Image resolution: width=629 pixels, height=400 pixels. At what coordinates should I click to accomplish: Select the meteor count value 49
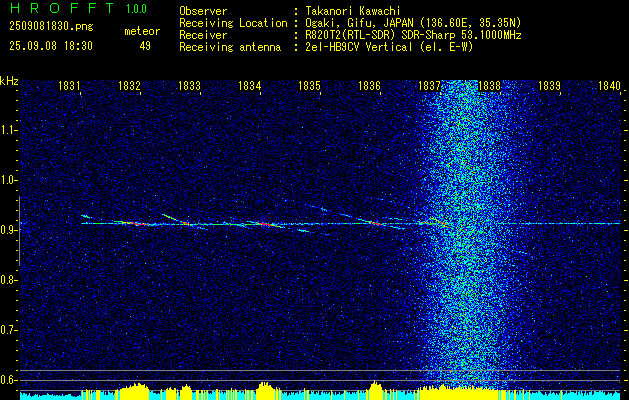(x=145, y=46)
